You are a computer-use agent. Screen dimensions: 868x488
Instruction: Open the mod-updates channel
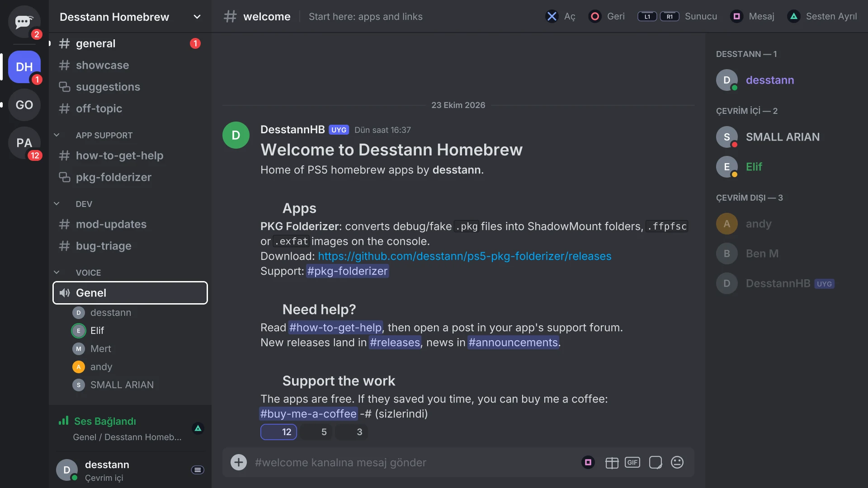[x=130, y=224]
